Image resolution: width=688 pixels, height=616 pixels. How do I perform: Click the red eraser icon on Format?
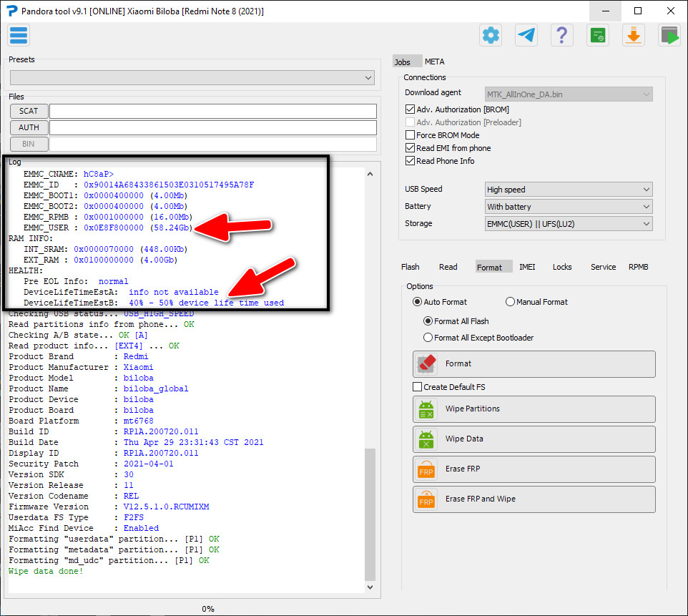pyautogui.click(x=426, y=364)
